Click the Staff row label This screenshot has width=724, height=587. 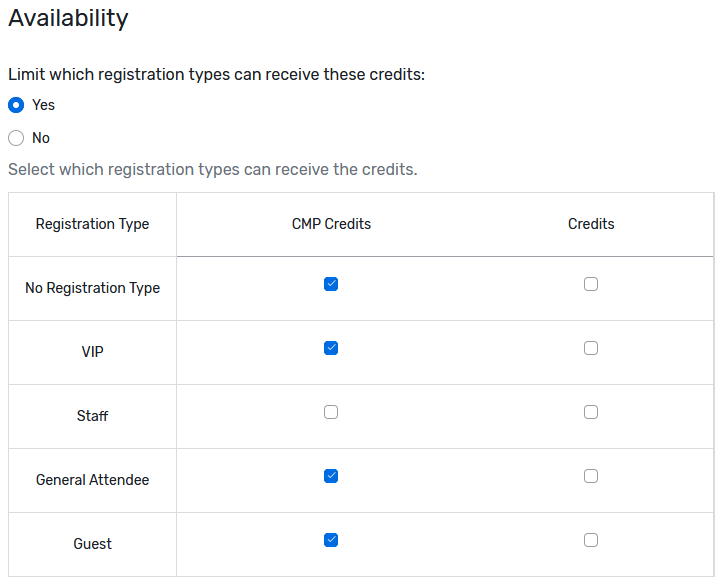[x=92, y=416]
